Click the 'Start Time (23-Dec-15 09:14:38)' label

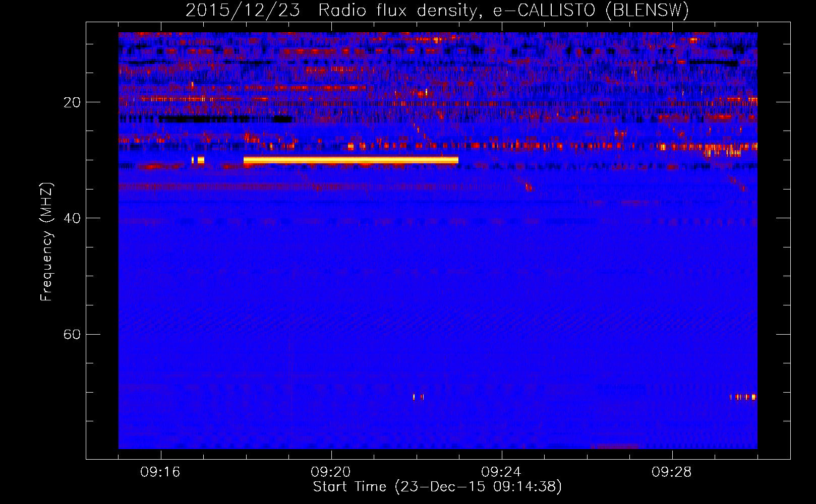[x=437, y=487]
